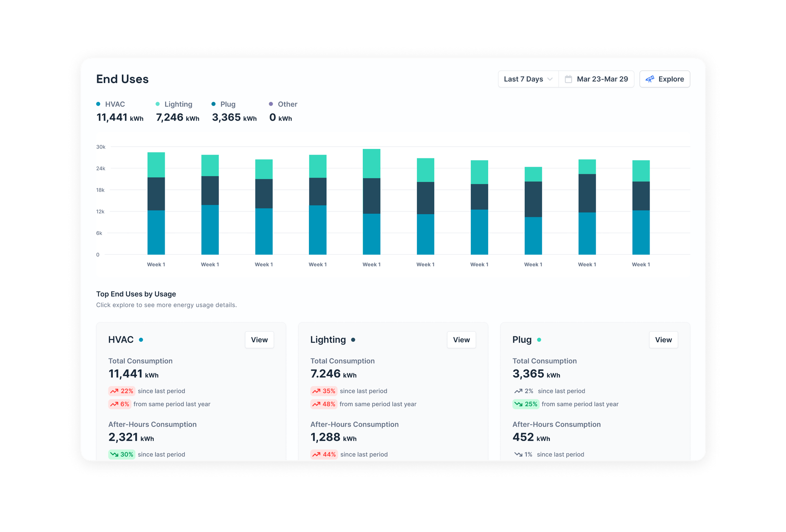Click the Explore button
This screenshot has height=532, width=786.
pyautogui.click(x=665, y=79)
